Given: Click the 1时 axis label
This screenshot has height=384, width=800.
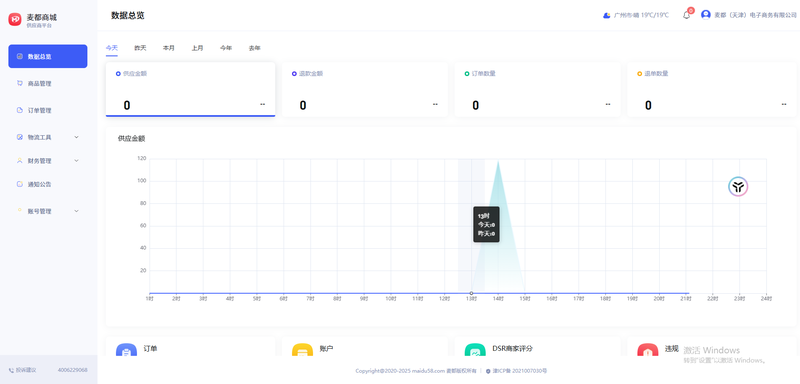Looking at the screenshot, I should 149,299.
